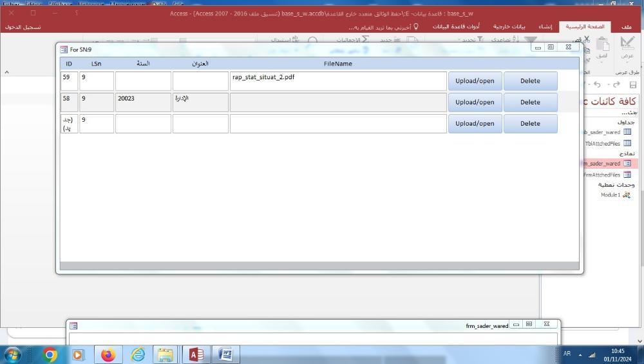Viewport: 644px width, 364px height.
Task: Click Upload/open for ID 58 row
Action: tap(475, 102)
